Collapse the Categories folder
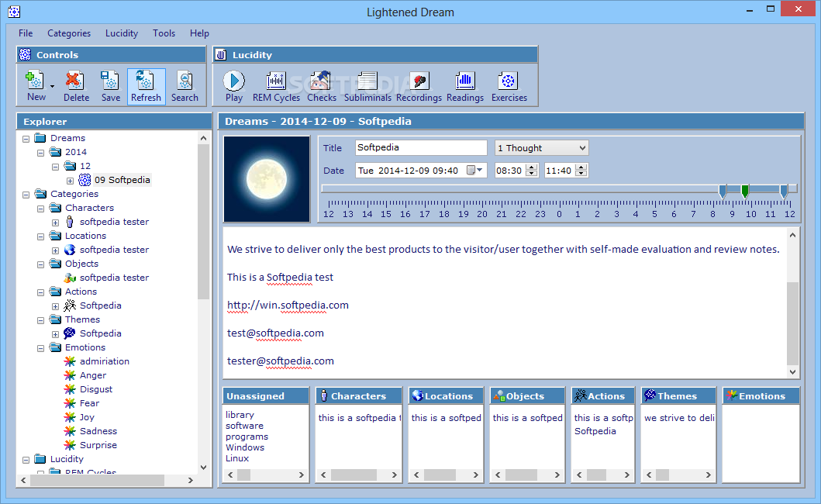Screen dimensions: 821x504 tap(26, 195)
